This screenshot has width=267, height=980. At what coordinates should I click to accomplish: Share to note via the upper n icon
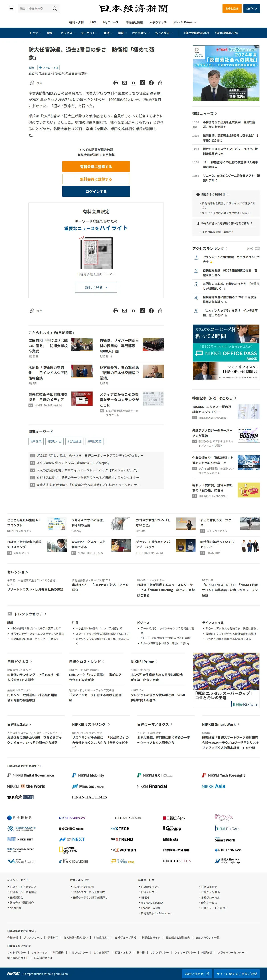[x=133, y=83]
